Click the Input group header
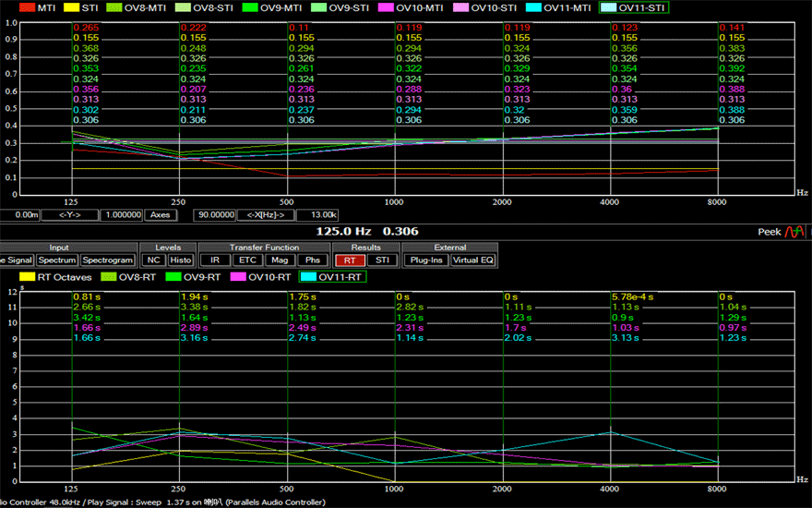Viewport: 812px width, 508px height. tap(58, 248)
